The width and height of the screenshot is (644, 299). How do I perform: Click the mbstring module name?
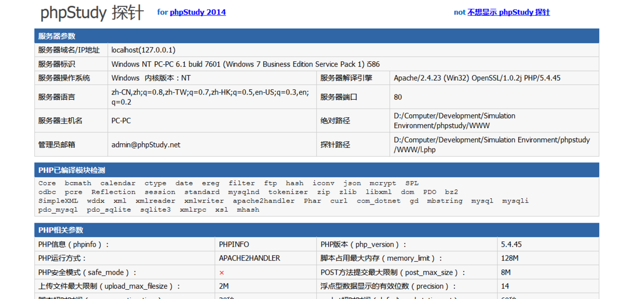pos(445,201)
